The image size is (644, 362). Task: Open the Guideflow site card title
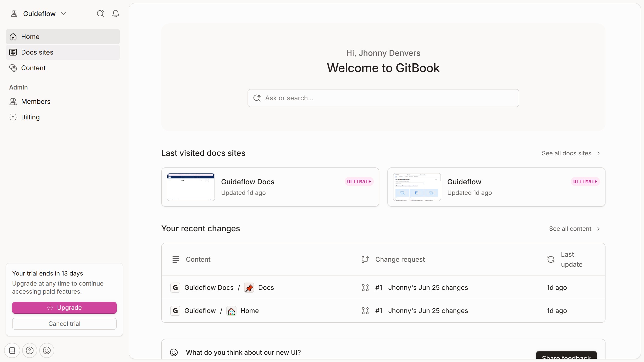[464, 182]
